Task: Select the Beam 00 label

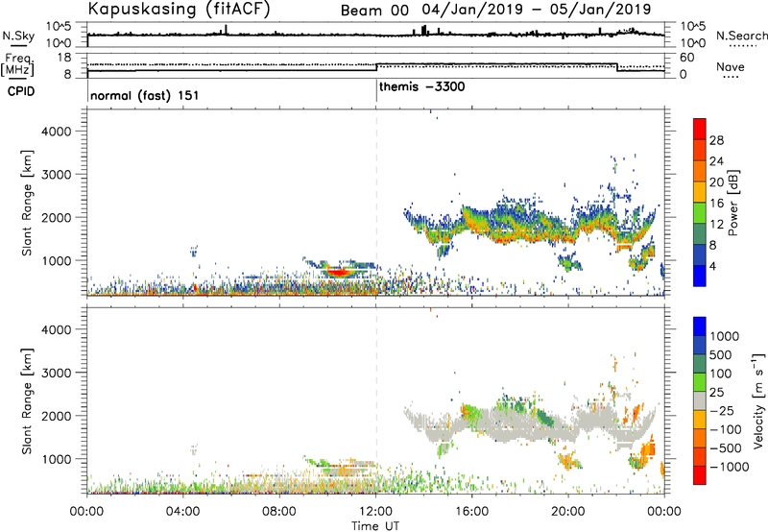Action: (374, 11)
